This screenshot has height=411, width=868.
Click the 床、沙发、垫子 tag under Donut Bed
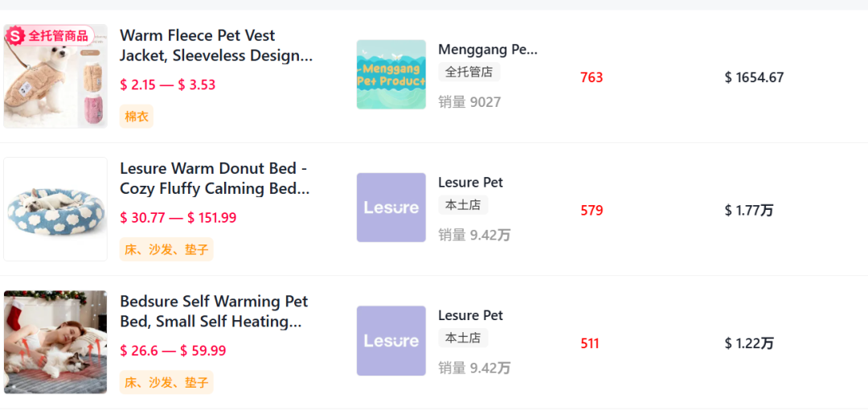tap(166, 249)
